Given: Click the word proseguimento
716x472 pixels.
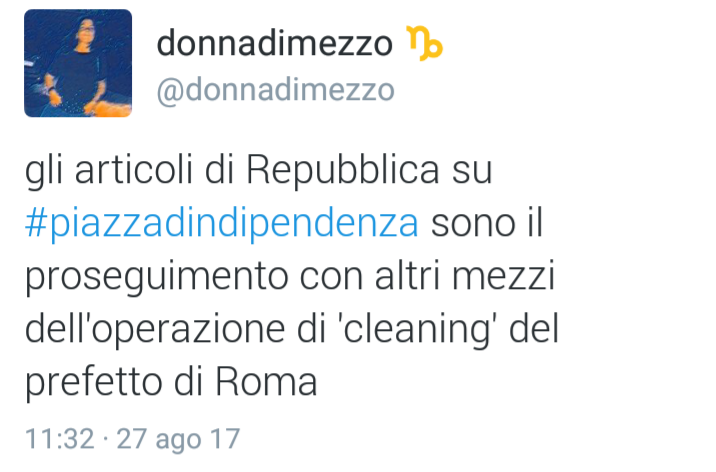Looking at the screenshot, I should tap(157, 277).
